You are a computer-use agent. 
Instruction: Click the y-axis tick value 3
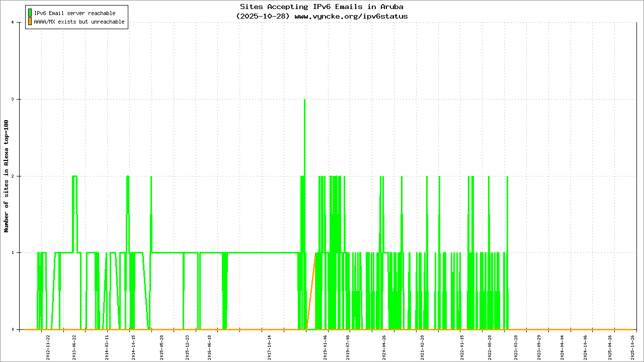point(19,100)
